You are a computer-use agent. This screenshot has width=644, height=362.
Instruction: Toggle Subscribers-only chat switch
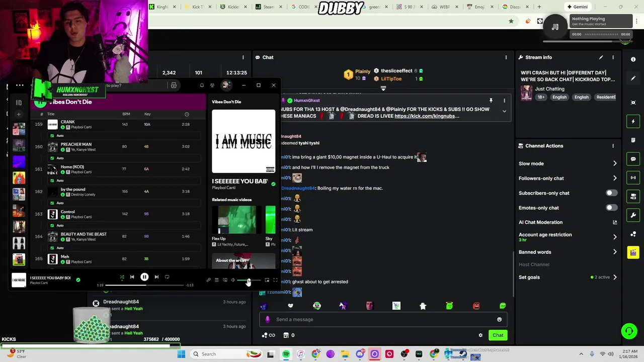coord(611,193)
